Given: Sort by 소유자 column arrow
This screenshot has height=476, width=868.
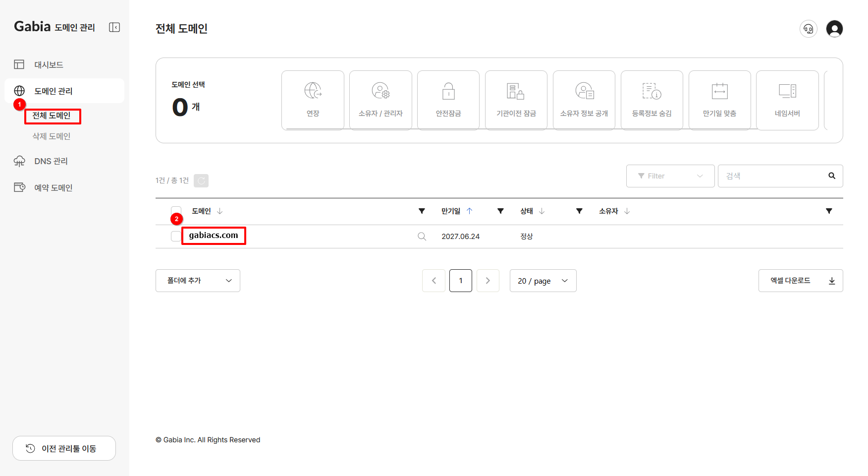Looking at the screenshot, I should 627,211.
